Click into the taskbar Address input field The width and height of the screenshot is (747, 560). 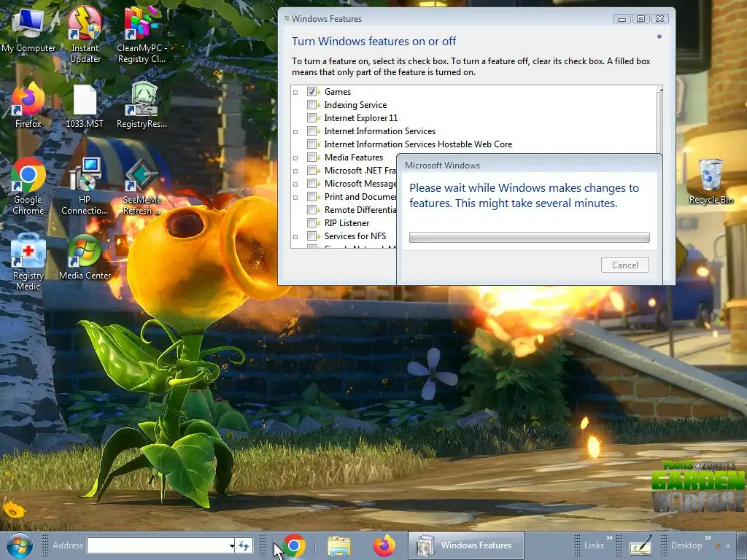point(158,545)
